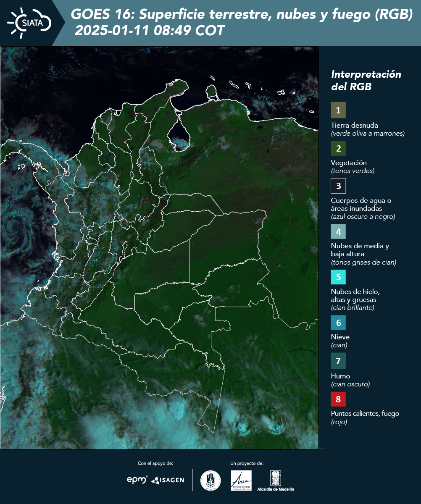The height and width of the screenshot is (504, 421).
Task: Click the 'Interpretación del RGB' heading
Action: tap(366, 80)
